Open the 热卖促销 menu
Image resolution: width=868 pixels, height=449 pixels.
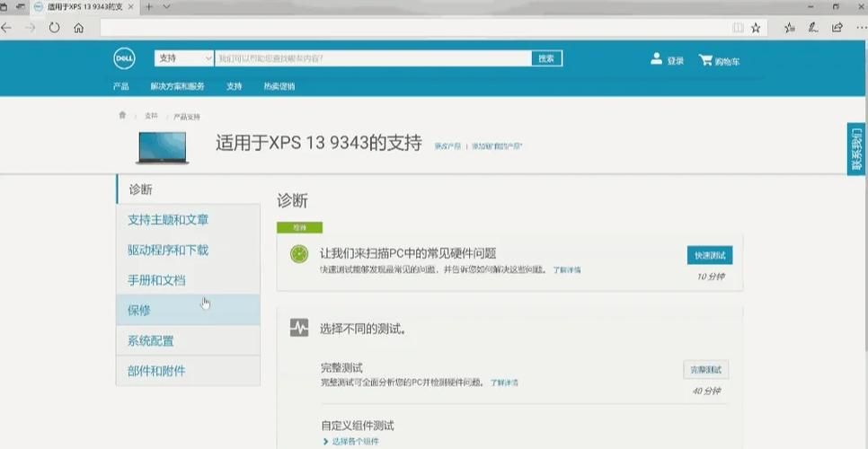(x=279, y=86)
